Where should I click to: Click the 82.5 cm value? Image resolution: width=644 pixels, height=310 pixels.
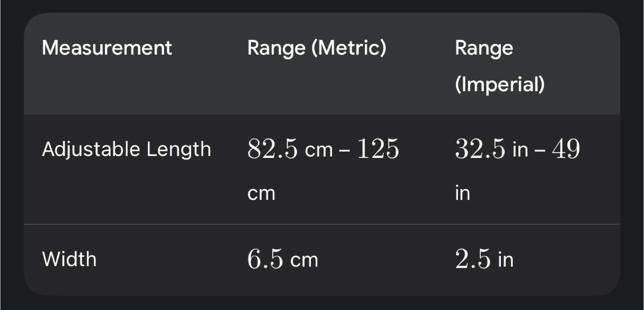[x=290, y=149]
